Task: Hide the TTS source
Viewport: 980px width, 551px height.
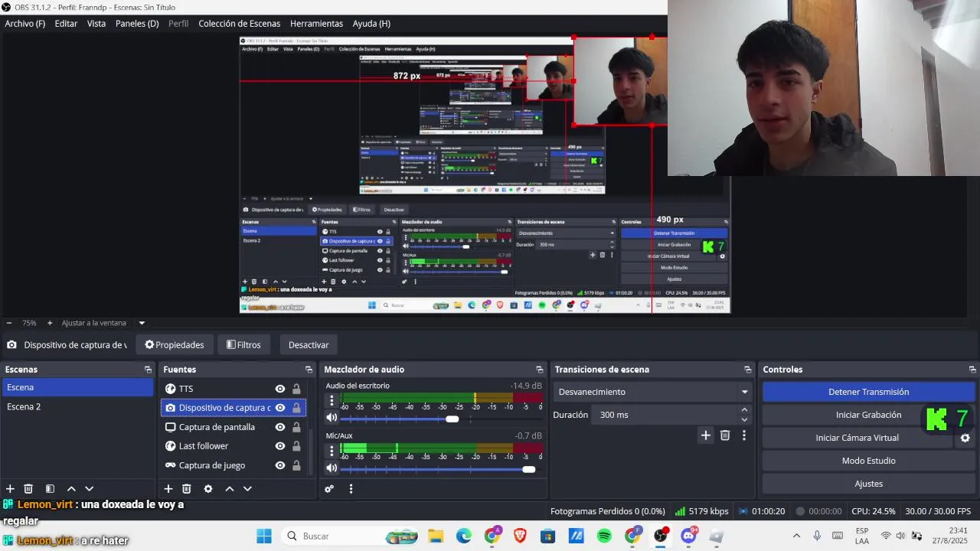Action: [280, 389]
